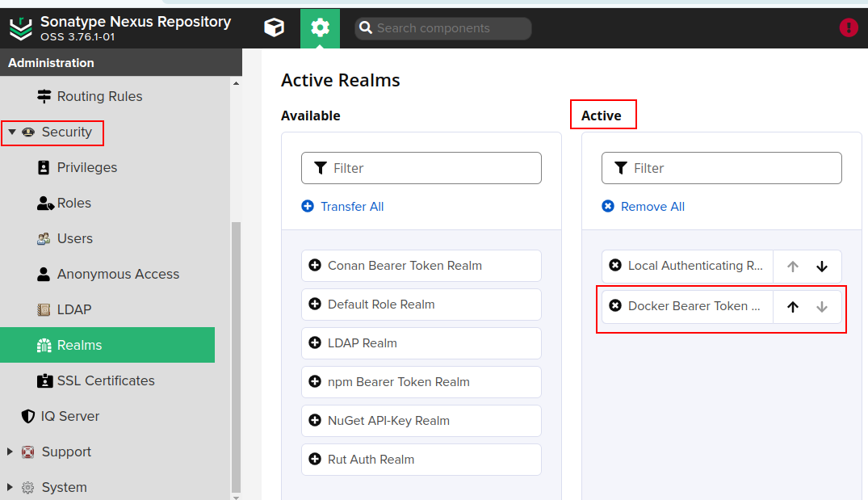Collapse the Security tree section
The height and width of the screenshot is (500, 868).
12,132
